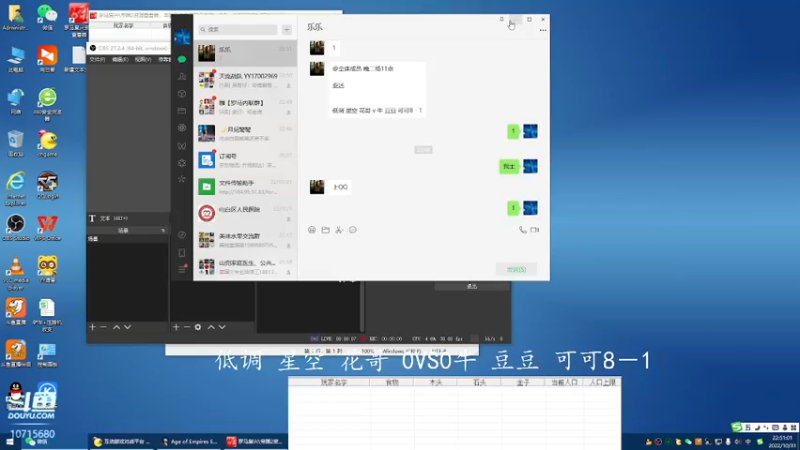
Task: Open VLC media player desktop shortcut
Action: click(x=16, y=272)
